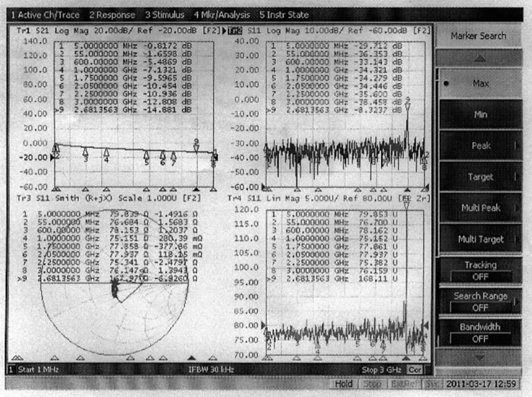
Task: Click marker 9 at top of Tr4 graph
Action: pyautogui.click(x=406, y=205)
